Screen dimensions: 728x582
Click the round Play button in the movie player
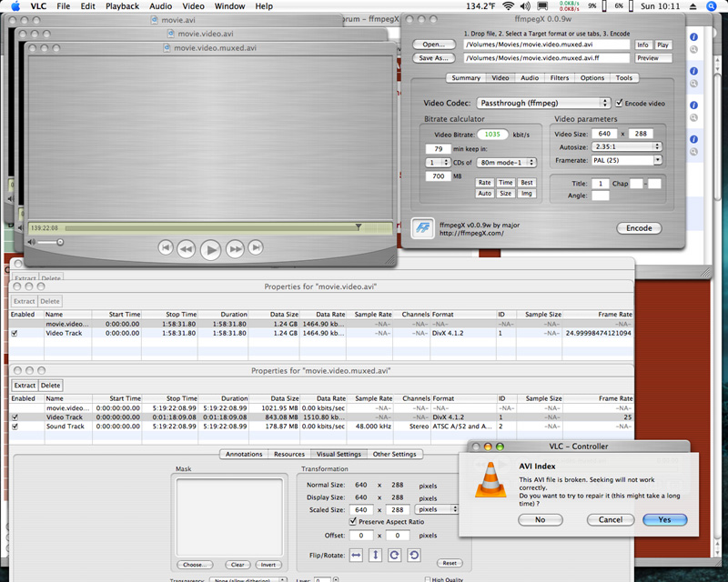point(210,250)
